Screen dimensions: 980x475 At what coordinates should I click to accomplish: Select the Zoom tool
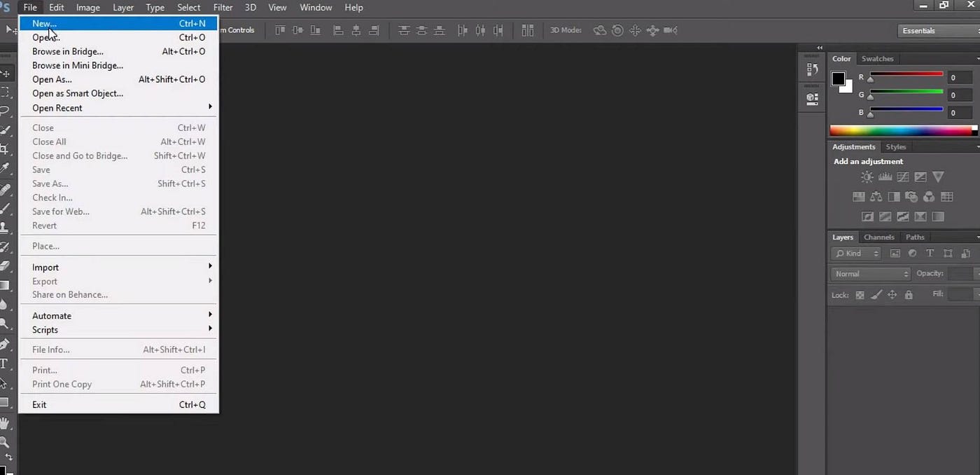coord(7,442)
